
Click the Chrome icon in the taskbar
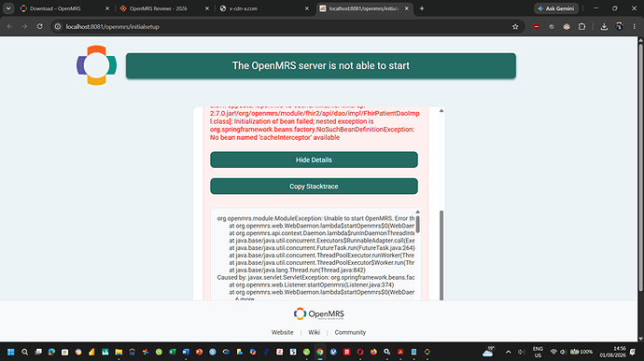319,352
